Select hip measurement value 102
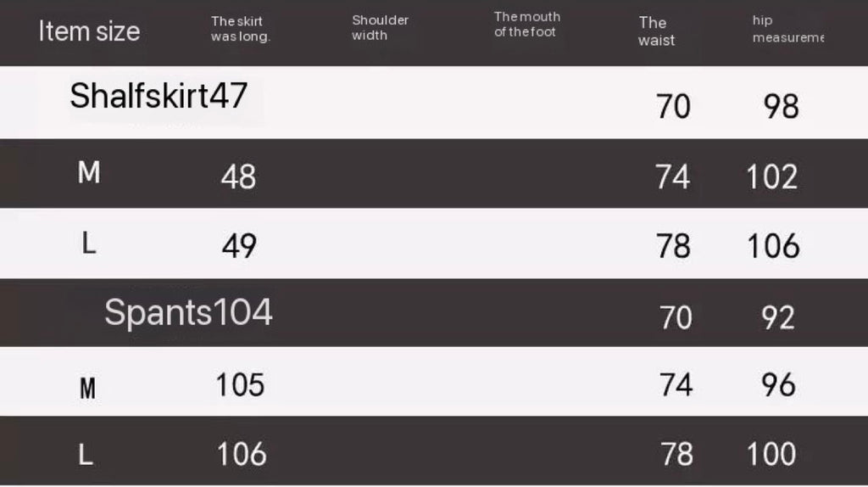Screen dimensions: 868x487 pyautogui.click(x=771, y=176)
